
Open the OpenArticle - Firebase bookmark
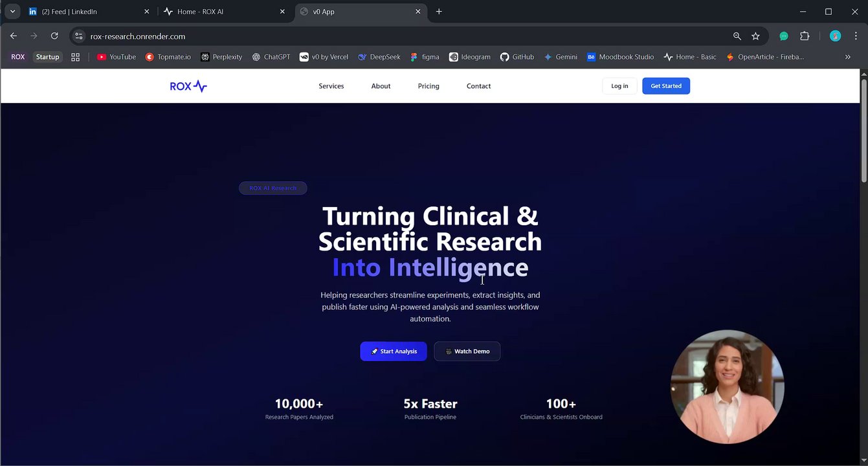click(765, 57)
